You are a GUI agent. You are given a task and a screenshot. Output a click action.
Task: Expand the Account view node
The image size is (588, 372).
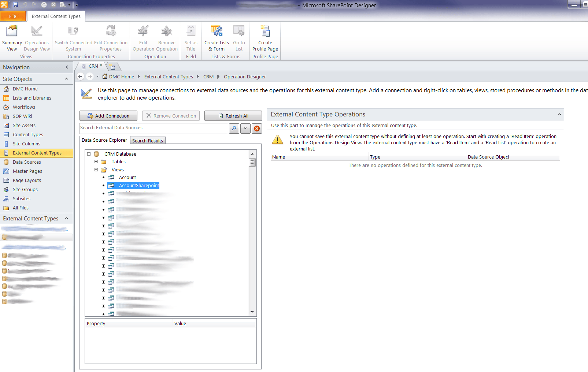pos(103,178)
